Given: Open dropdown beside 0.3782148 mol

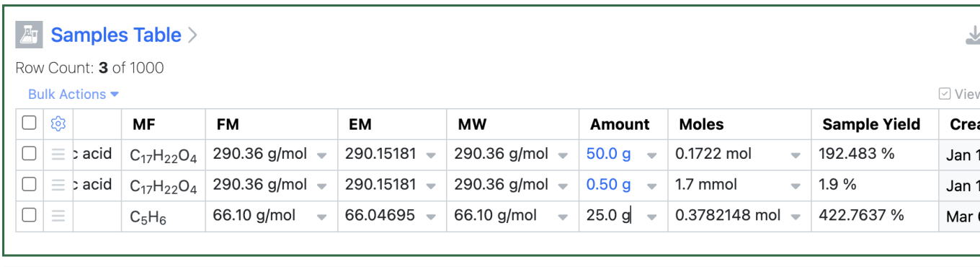Looking at the screenshot, I should [x=796, y=216].
